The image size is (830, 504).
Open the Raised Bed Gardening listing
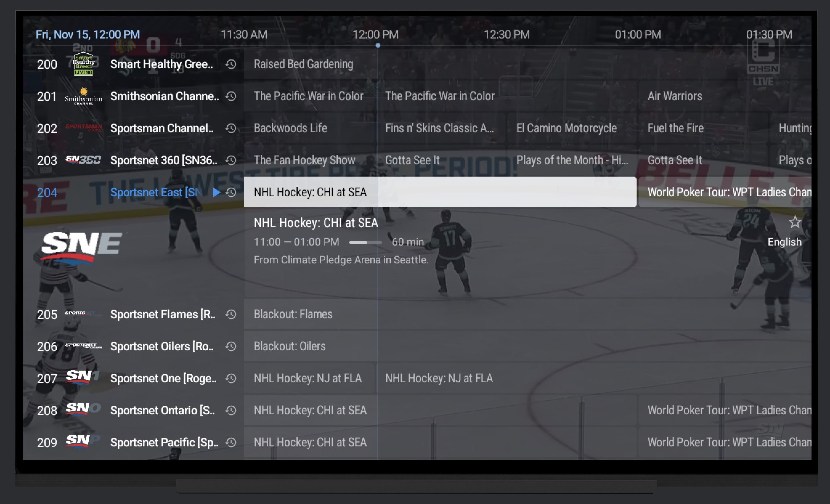point(303,64)
